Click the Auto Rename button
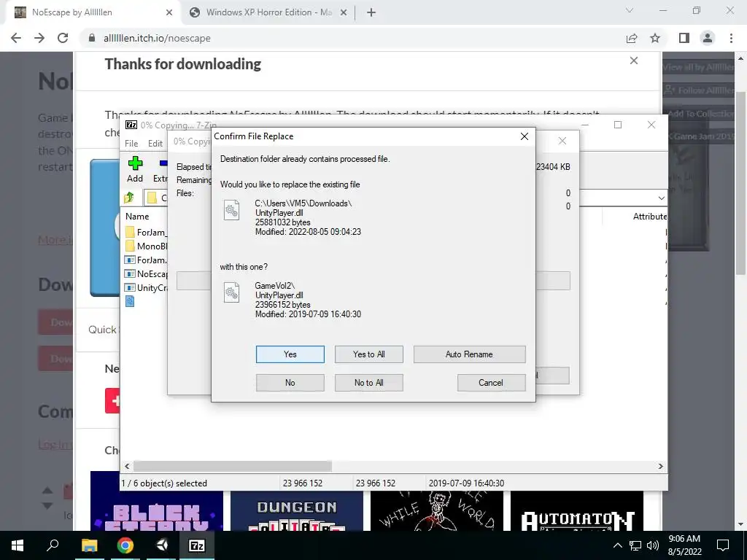The height and width of the screenshot is (560, 747). (469, 354)
